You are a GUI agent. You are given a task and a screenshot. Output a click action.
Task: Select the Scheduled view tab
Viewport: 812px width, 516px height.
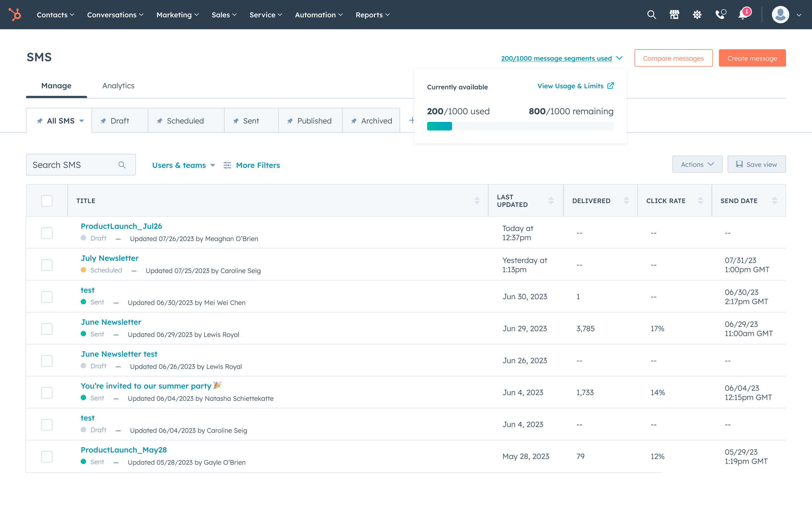[185, 121]
